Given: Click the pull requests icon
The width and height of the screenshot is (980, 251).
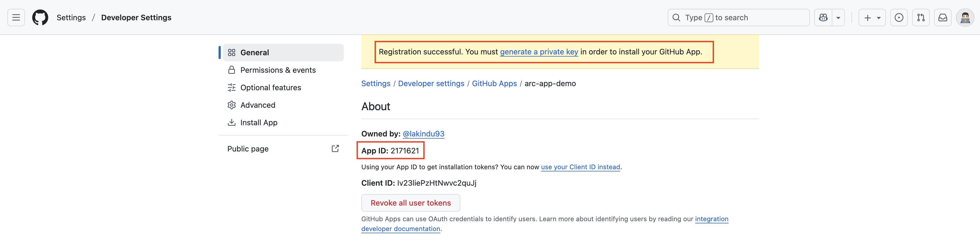Looking at the screenshot, I should [921, 17].
